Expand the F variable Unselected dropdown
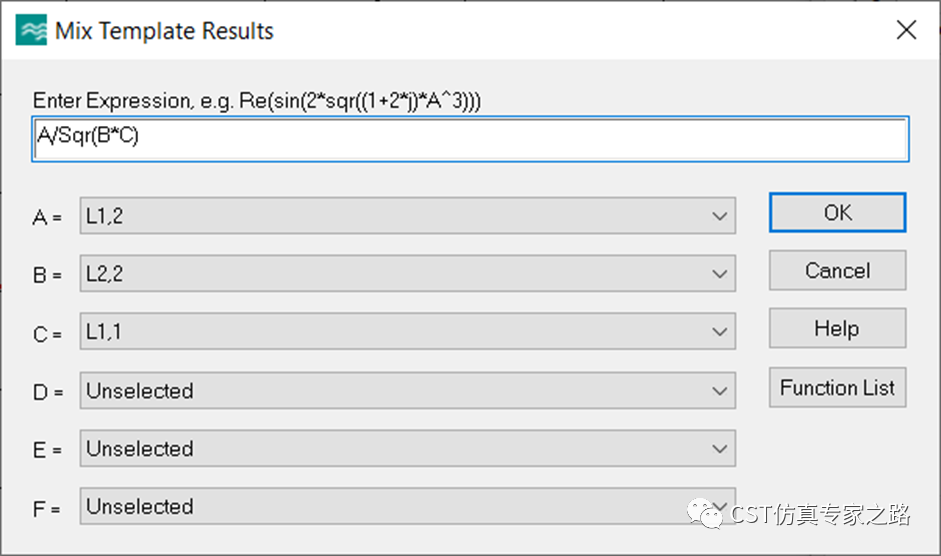 407,506
